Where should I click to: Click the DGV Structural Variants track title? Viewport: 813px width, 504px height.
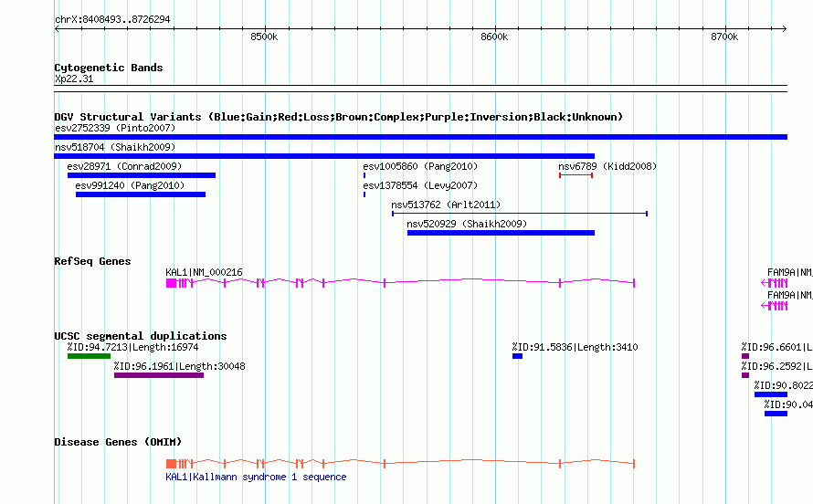(x=338, y=117)
